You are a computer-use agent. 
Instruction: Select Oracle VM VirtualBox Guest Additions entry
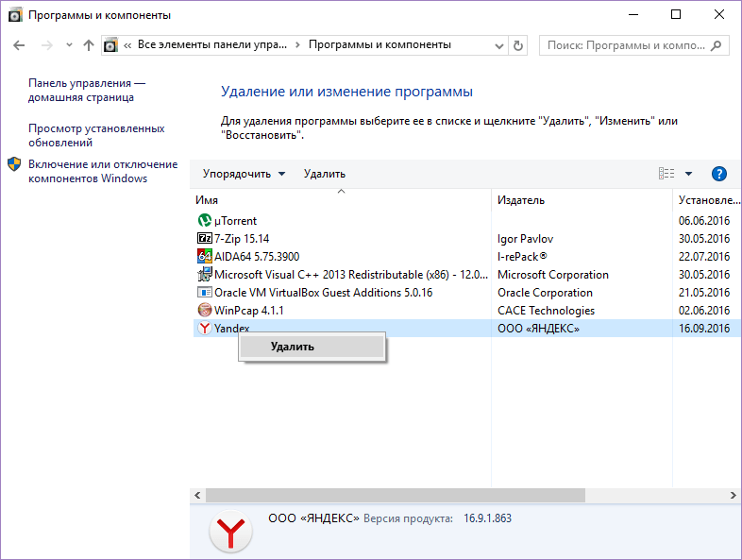click(x=323, y=293)
